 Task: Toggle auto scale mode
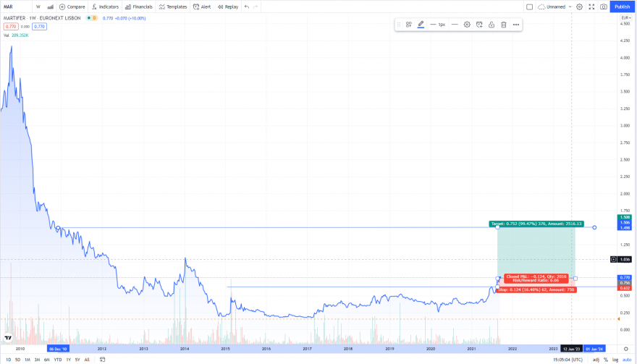point(627,360)
